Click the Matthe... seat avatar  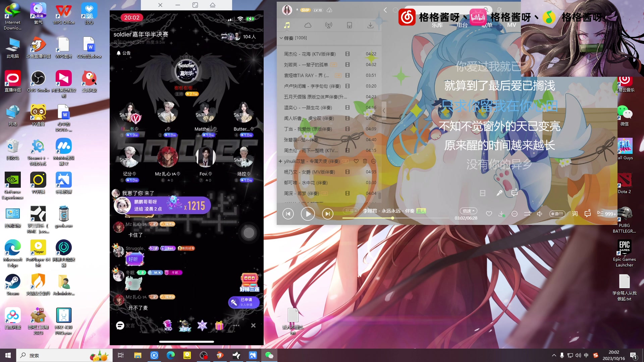[x=206, y=113]
